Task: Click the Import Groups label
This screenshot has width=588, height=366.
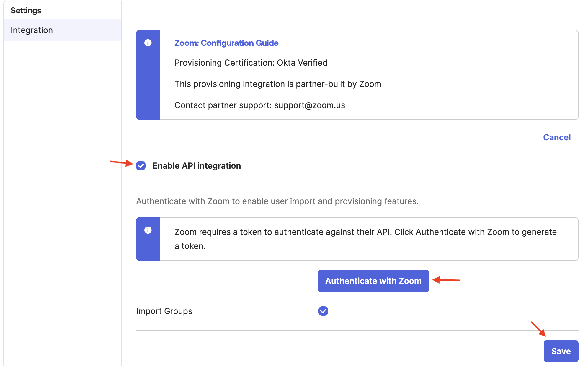Action: coord(164,311)
